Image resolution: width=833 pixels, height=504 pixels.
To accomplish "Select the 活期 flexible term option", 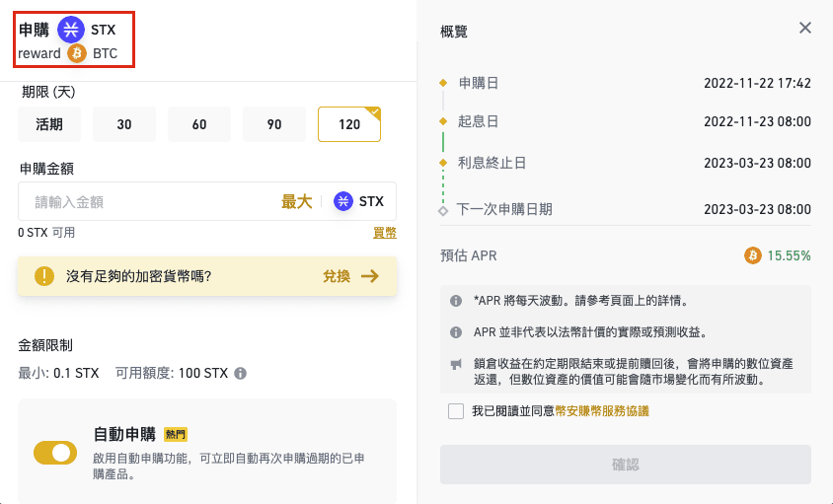I will point(49,124).
